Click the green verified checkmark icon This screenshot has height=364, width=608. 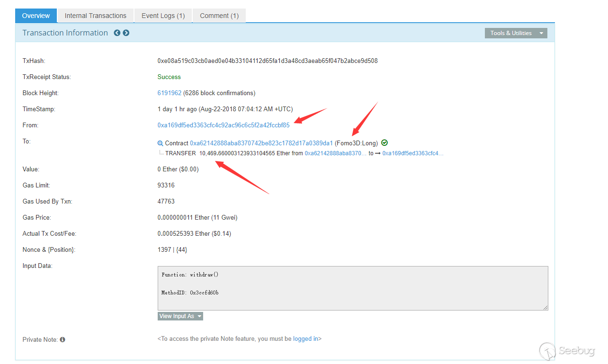(x=384, y=143)
